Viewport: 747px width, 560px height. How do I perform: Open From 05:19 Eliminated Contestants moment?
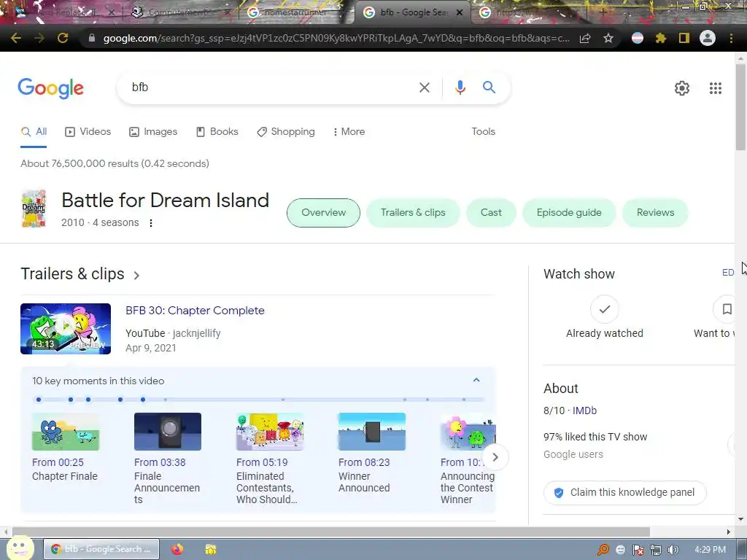tap(270, 459)
